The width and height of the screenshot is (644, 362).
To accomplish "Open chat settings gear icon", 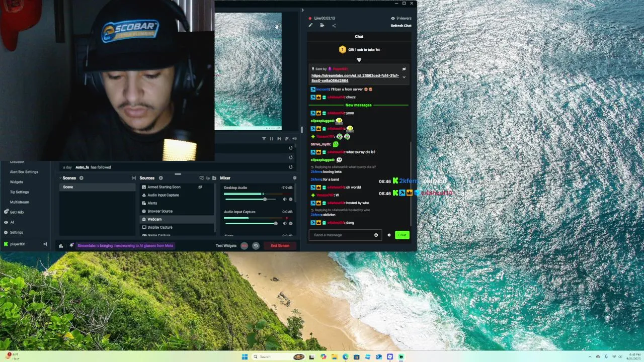I will point(389,235).
